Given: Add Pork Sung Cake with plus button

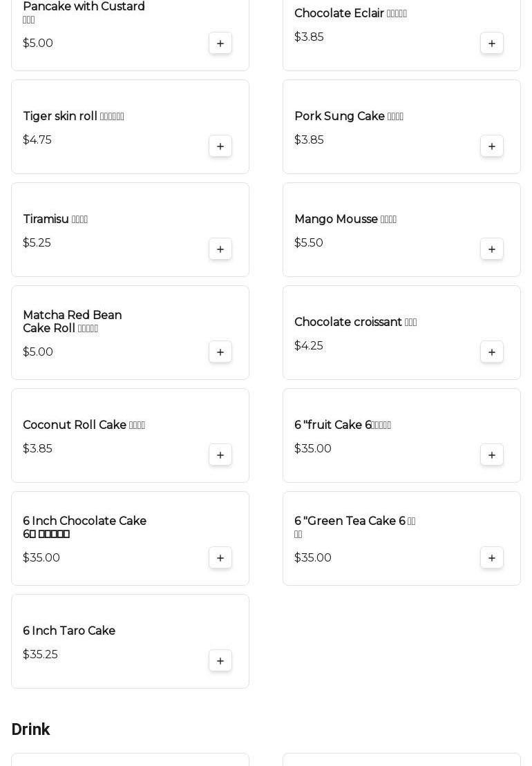Looking at the screenshot, I should coord(492,146).
